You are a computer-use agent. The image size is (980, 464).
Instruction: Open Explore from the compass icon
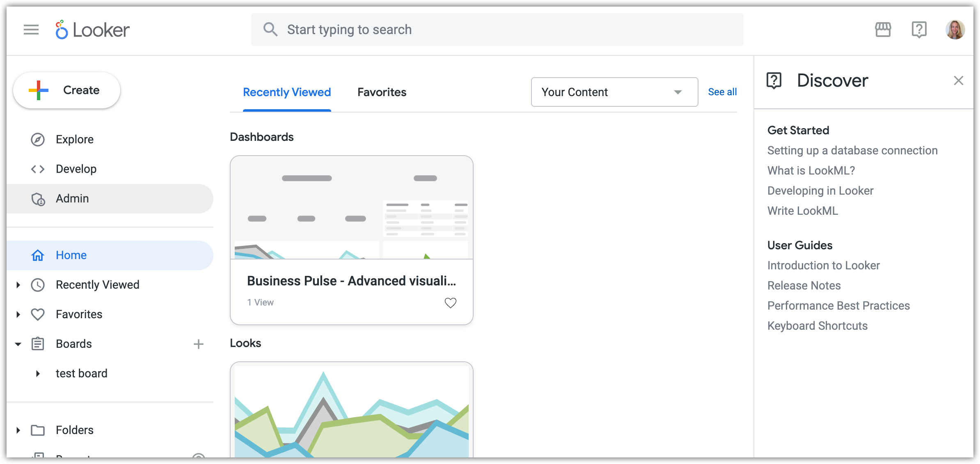pyautogui.click(x=38, y=140)
